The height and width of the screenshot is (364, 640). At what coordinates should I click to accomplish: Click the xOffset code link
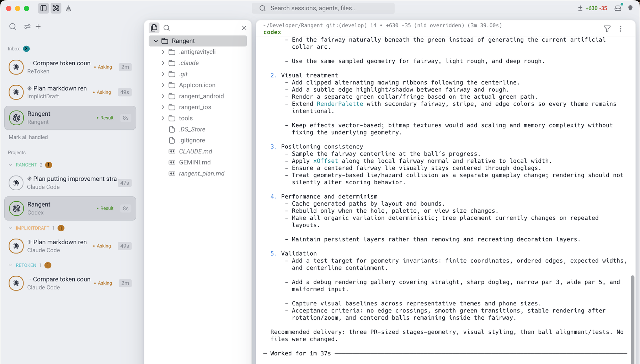click(x=326, y=161)
